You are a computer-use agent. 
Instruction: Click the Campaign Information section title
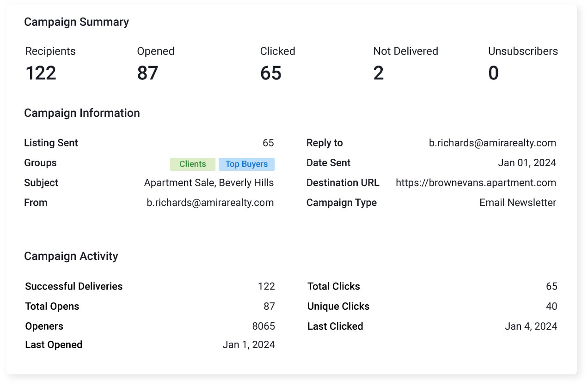click(x=82, y=113)
